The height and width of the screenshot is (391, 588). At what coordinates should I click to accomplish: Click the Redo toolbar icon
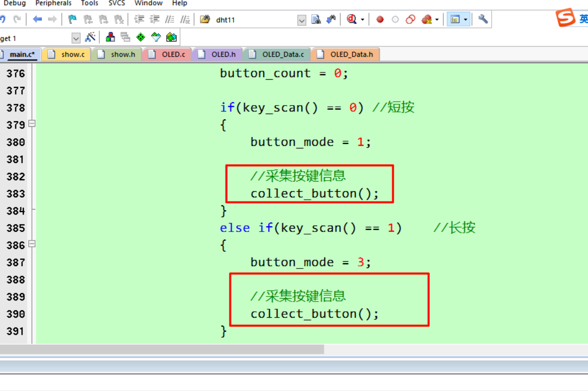pyautogui.click(x=17, y=19)
